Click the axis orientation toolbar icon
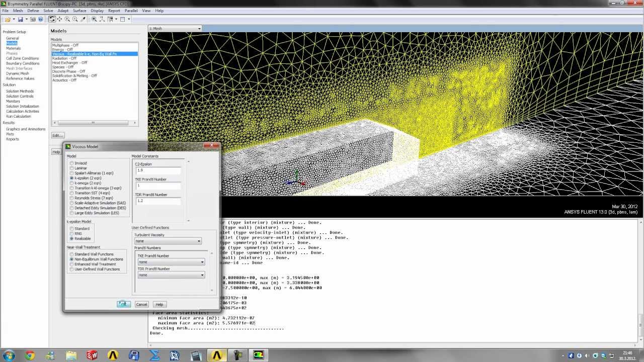The image size is (644, 362). 102,19
